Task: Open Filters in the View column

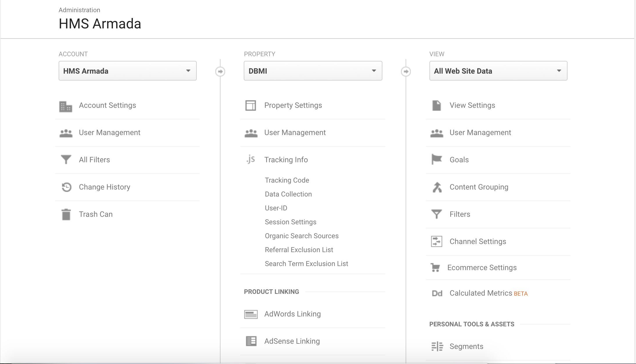Action: [x=460, y=214]
